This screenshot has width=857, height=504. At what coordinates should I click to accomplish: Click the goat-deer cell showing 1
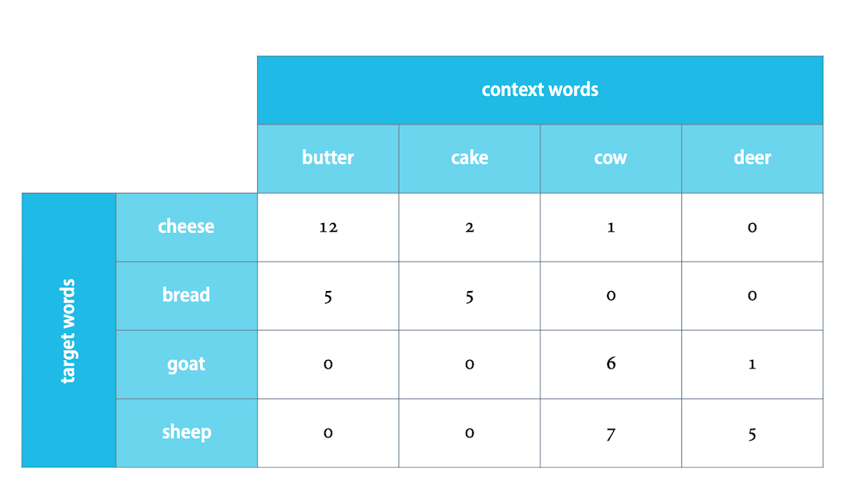[x=752, y=365]
